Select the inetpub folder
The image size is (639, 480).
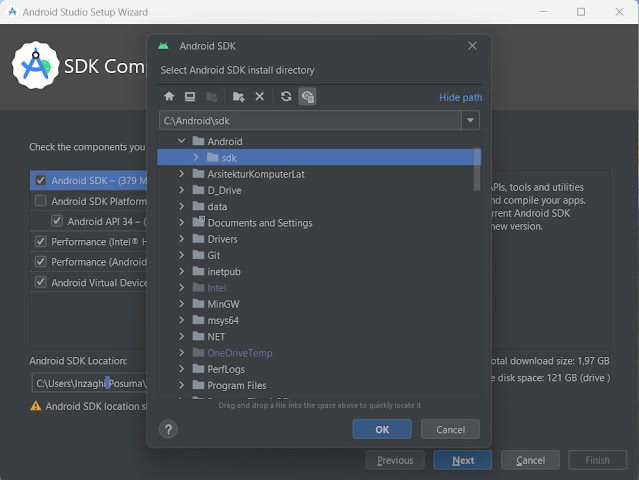[x=224, y=271]
